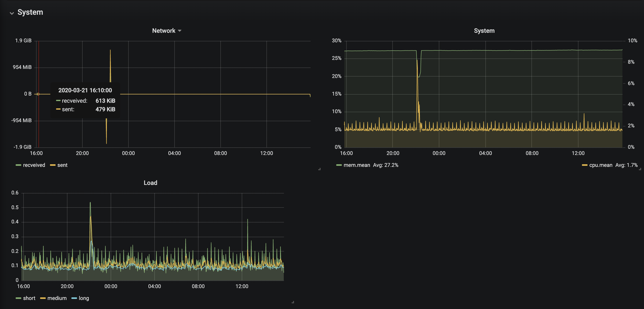Show only the medium load series
This screenshot has height=309, width=644.
click(x=57, y=298)
